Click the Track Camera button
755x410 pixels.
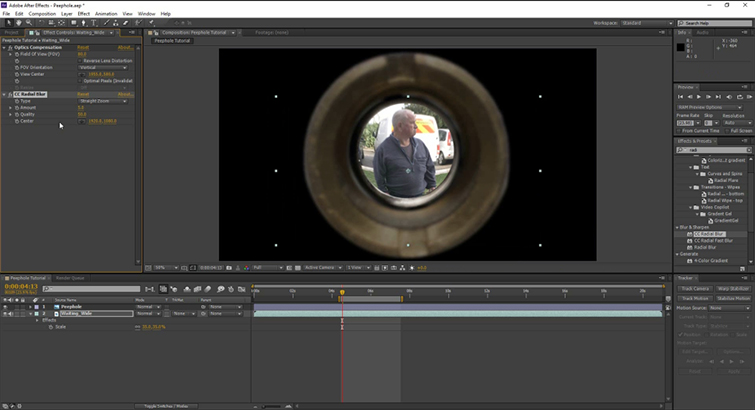pos(695,289)
